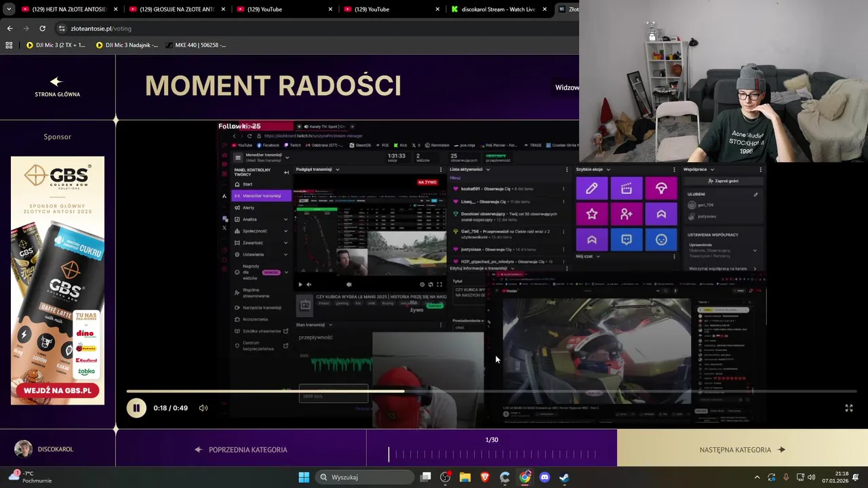
Task: Click the Sponsor label above the ad
Action: 57,136
